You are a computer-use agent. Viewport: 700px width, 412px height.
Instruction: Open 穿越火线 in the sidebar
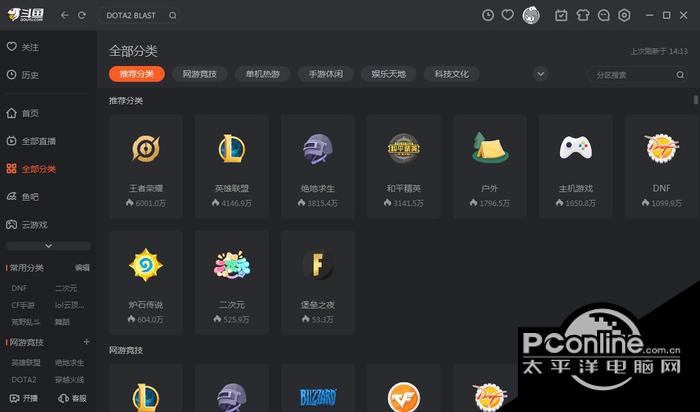[x=70, y=379]
